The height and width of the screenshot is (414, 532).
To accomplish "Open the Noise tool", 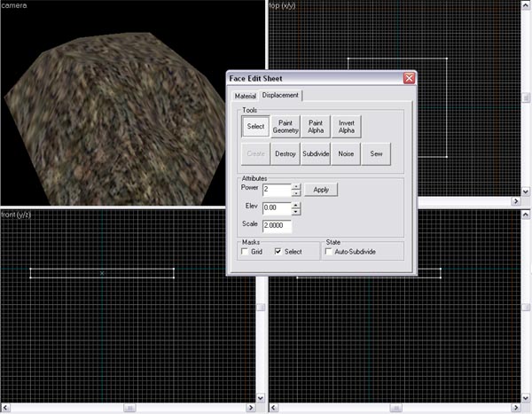I will pos(347,154).
